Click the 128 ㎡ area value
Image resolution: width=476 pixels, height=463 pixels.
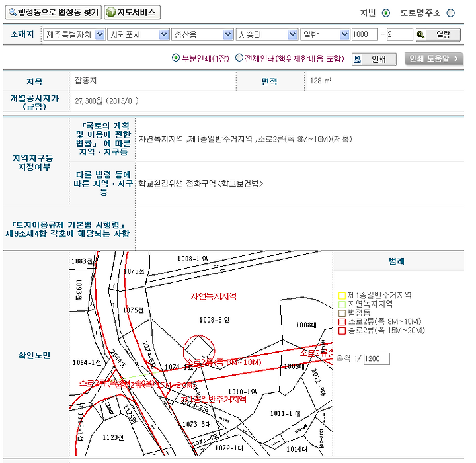pos(321,81)
